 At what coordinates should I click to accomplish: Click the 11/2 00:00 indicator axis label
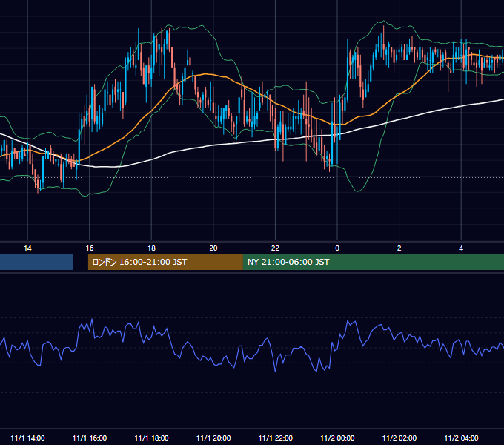pos(337,438)
